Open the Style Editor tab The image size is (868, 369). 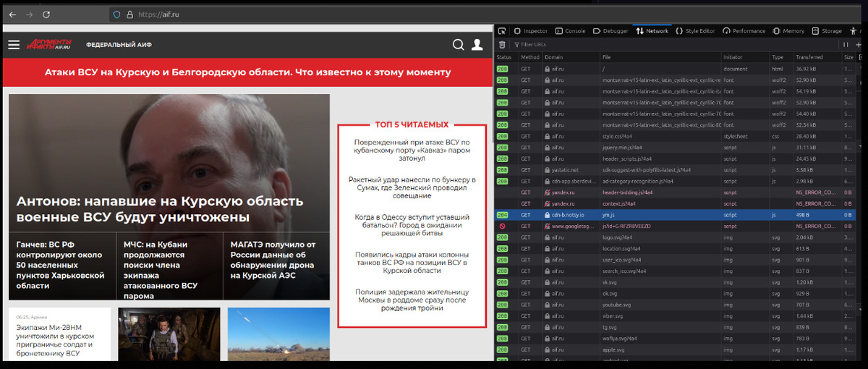(x=696, y=31)
